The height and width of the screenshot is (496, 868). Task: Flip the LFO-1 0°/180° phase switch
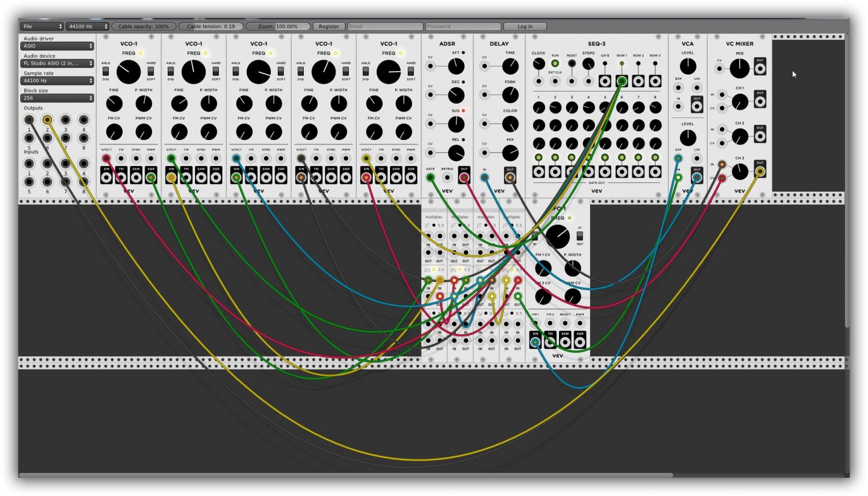pyautogui.click(x=580, y=236)
